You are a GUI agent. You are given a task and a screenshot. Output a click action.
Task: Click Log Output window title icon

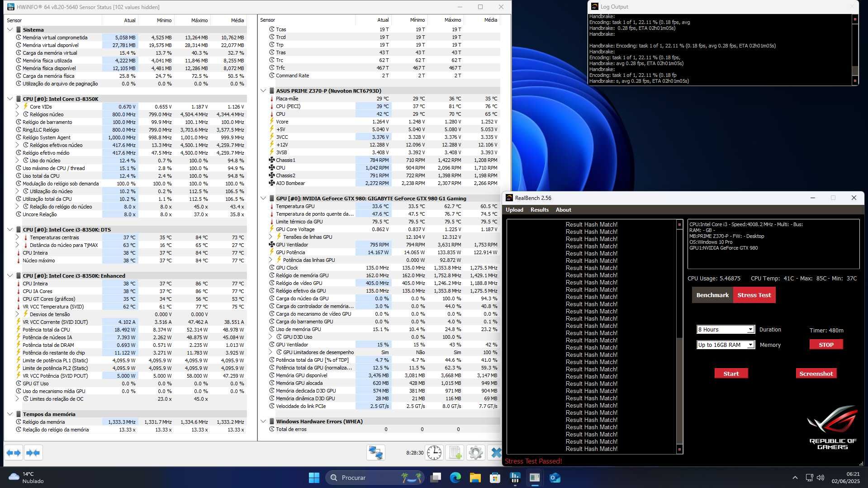click(x=594, y=7)
